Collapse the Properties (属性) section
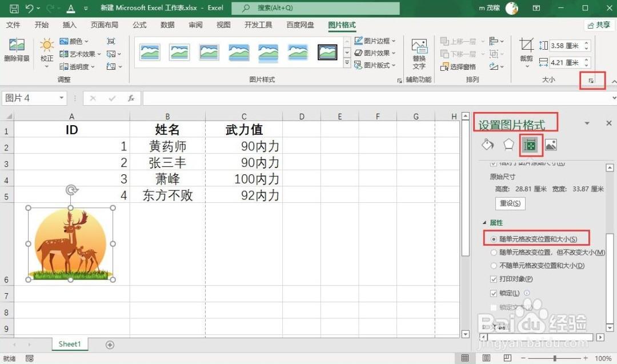 tap(484, 223)
